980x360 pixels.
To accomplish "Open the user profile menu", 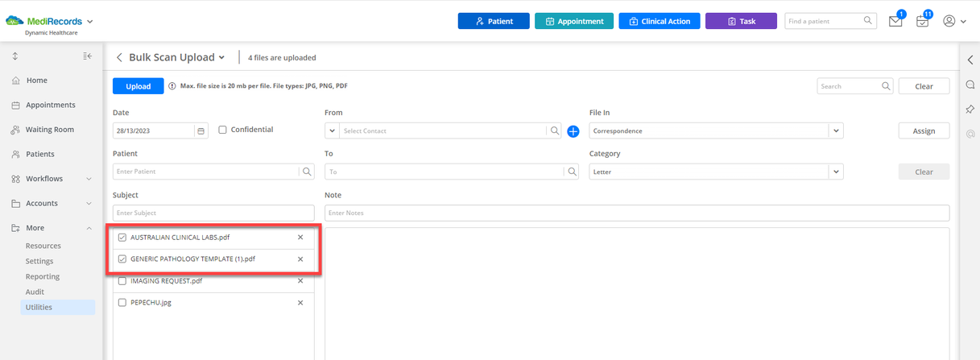I will tap(953, 21).
